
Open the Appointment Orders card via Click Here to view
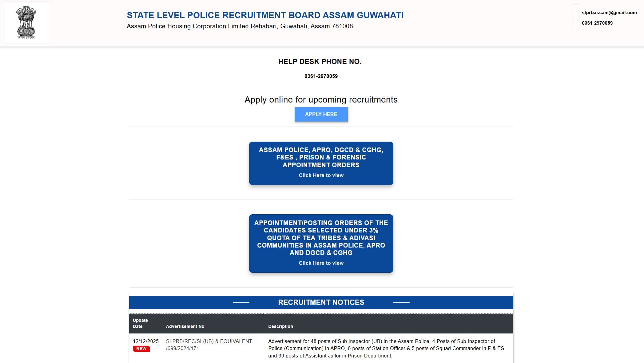pyautogui.click(x=321, y=175)
